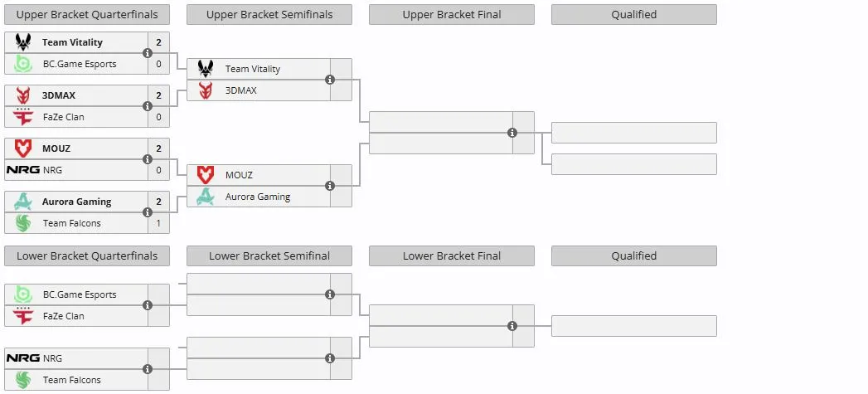Click the FaZe Clan logo in the upper quarterfinals

tap(22, 117)
